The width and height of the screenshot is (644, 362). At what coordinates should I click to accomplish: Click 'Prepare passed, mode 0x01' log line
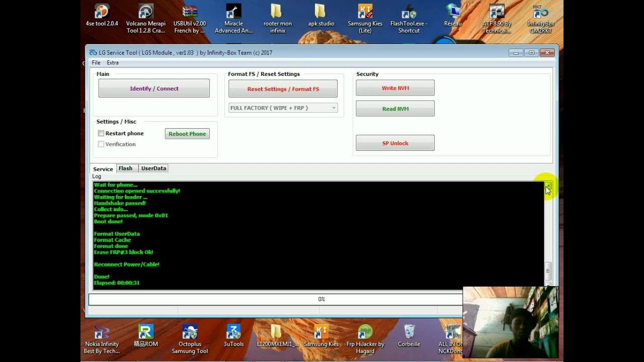tap(131, 216)
